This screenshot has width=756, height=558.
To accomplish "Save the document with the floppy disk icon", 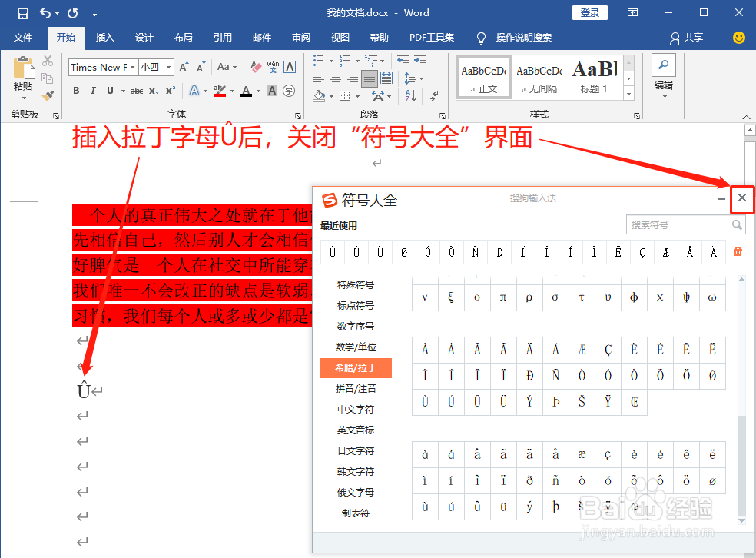I will [22, 14].
